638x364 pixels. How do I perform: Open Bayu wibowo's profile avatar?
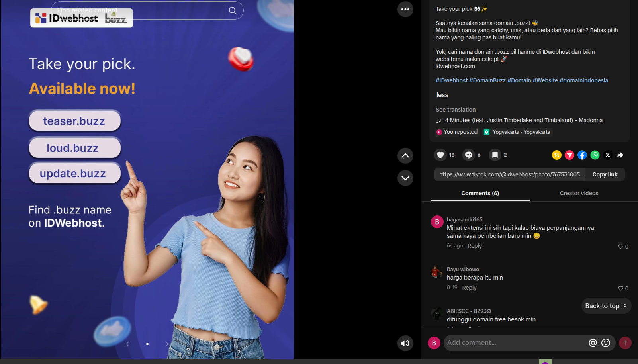pyautogui.click(x=437, y=272)
